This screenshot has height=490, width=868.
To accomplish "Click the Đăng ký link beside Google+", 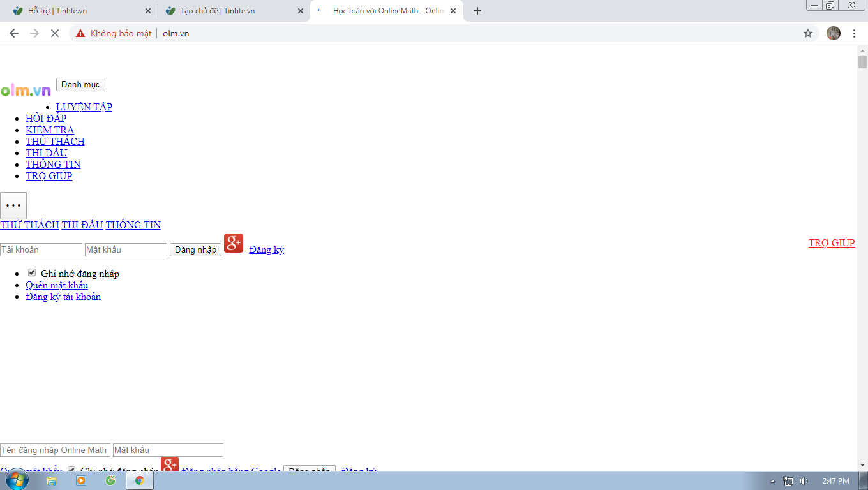I will 267,249.
